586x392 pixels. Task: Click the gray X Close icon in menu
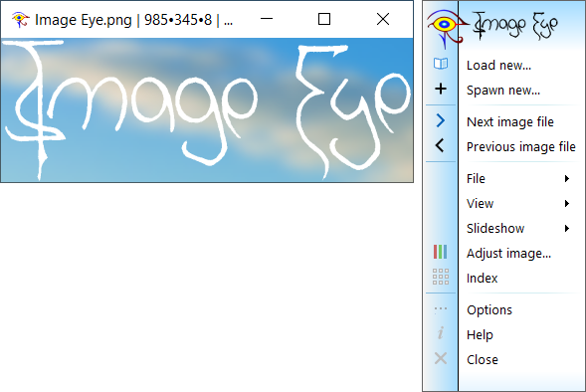pos(441,358)
